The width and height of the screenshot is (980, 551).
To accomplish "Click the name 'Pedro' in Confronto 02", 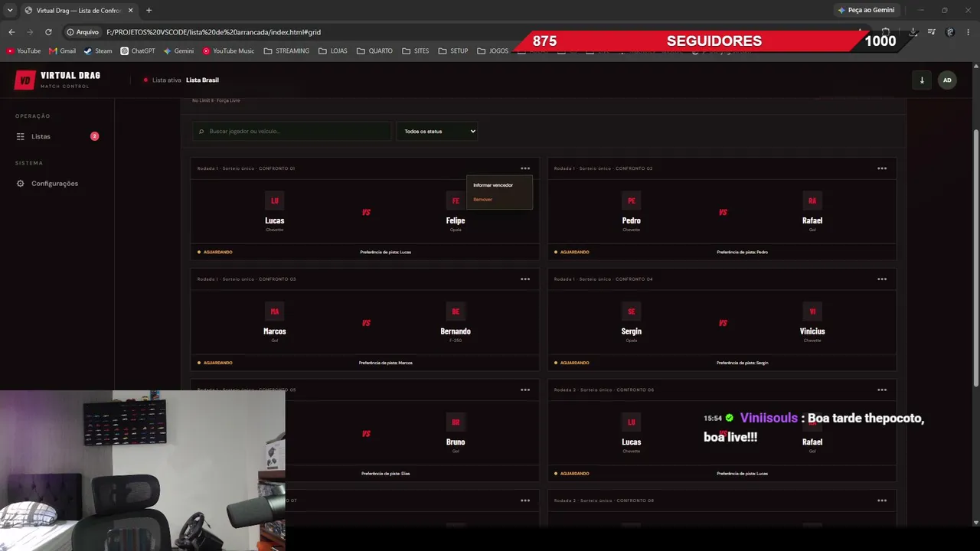I will coord(632,220).
